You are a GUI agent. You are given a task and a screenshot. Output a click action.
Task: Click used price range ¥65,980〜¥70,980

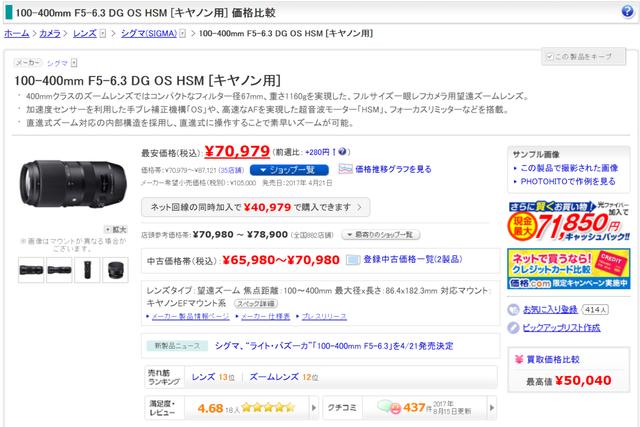click(x=281, y=260)
